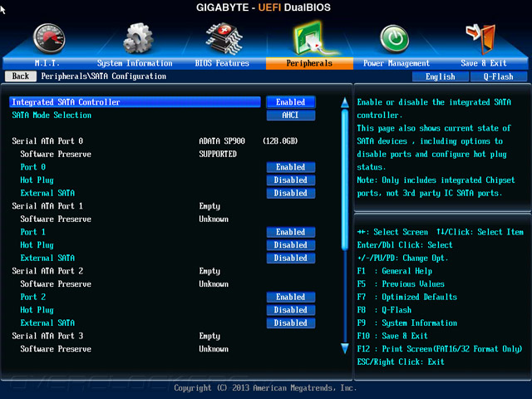Select the SATA Mode Selection label
This screenshot has height=399, width=532.
[52, 115]
